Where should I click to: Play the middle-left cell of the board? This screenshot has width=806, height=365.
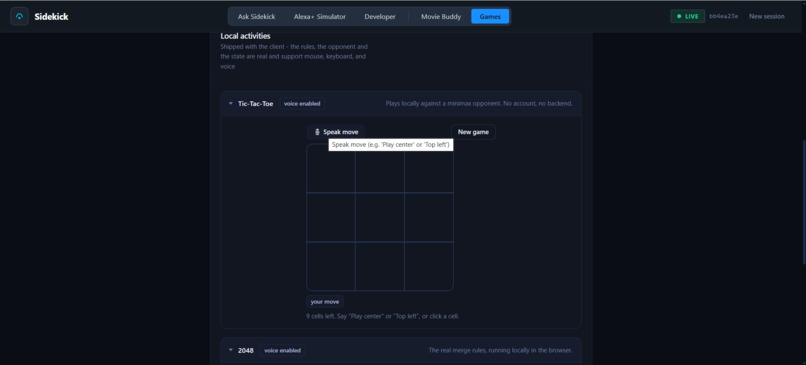point(331,217)
